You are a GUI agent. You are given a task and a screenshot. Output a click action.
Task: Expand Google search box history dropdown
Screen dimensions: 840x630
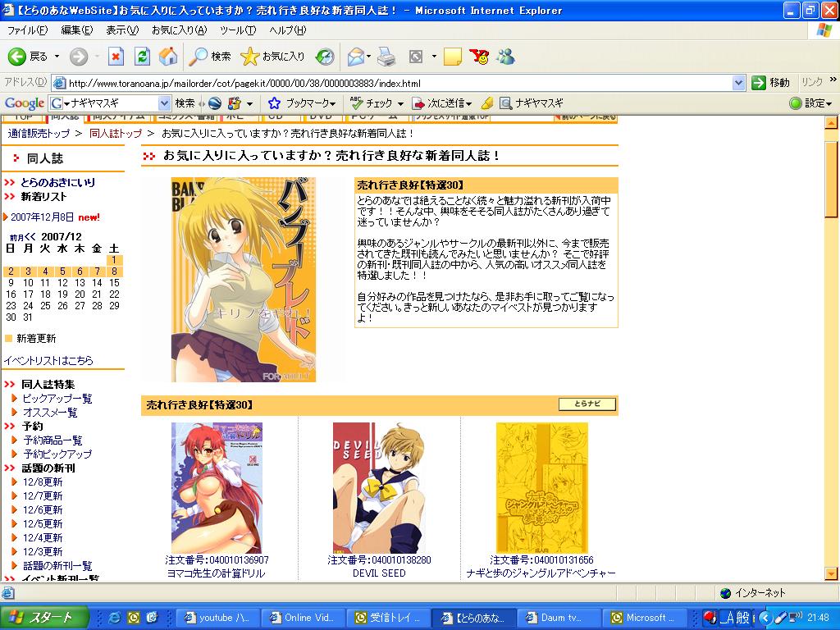(x=164, y=103)
